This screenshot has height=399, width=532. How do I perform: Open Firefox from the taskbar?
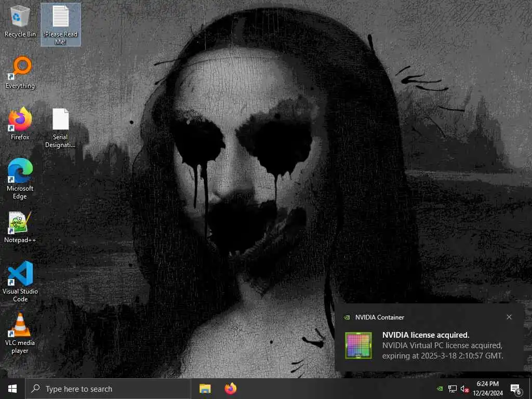231,389
